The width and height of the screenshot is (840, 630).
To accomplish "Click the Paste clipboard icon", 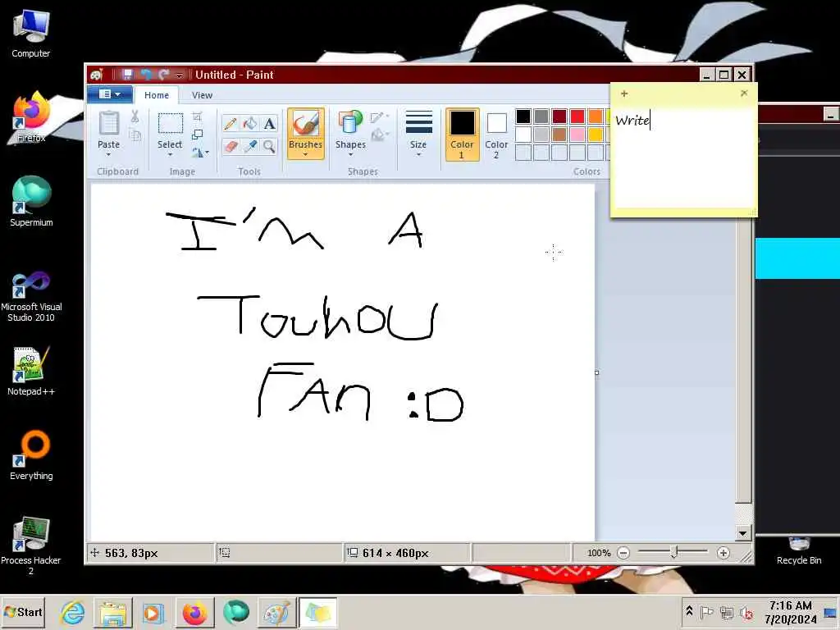I will tap(109, 123).
